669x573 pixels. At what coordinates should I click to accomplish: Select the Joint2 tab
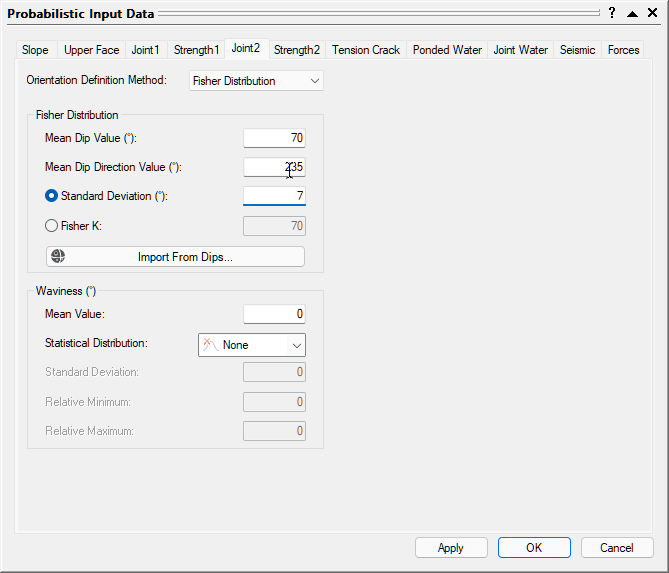246,48
